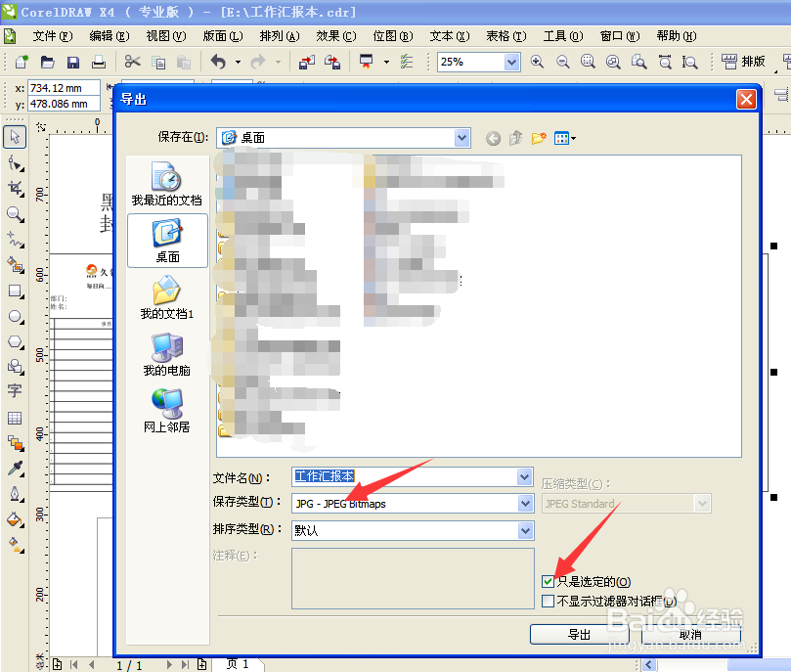Select the Ellipse tool

click(x=15, y=317)
